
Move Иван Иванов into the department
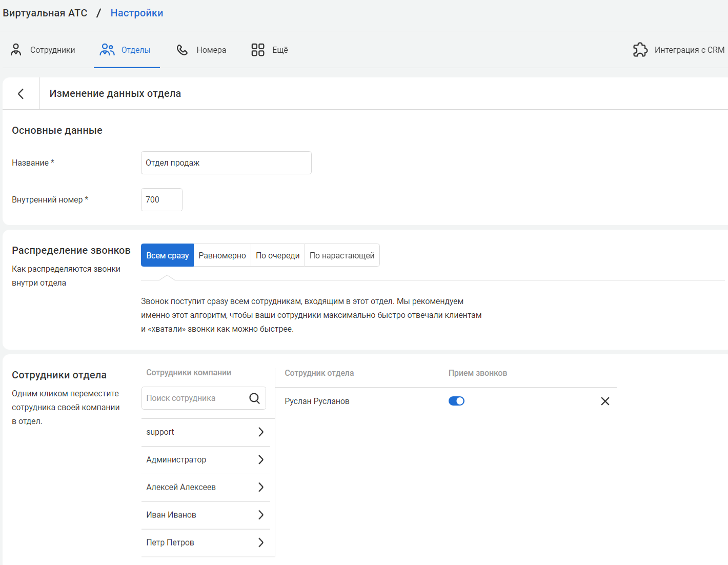tap(260, 515)
